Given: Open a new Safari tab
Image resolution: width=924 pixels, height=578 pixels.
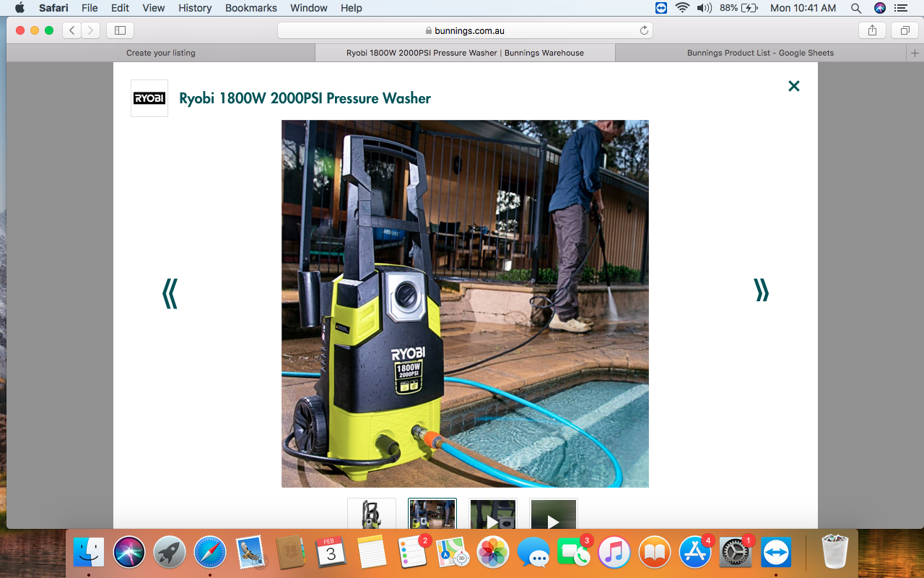Looking at the screenshot, I should pyautogui.click(x=915, y=53).
